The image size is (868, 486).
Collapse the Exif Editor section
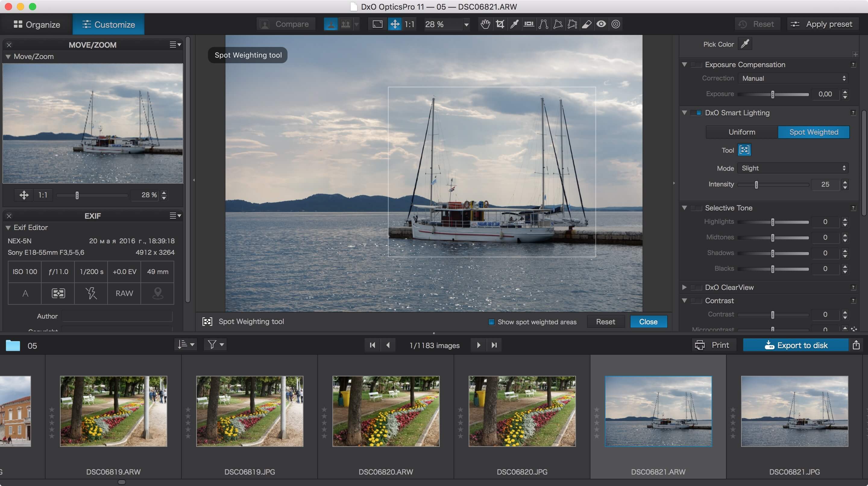(x=8, y=228)
